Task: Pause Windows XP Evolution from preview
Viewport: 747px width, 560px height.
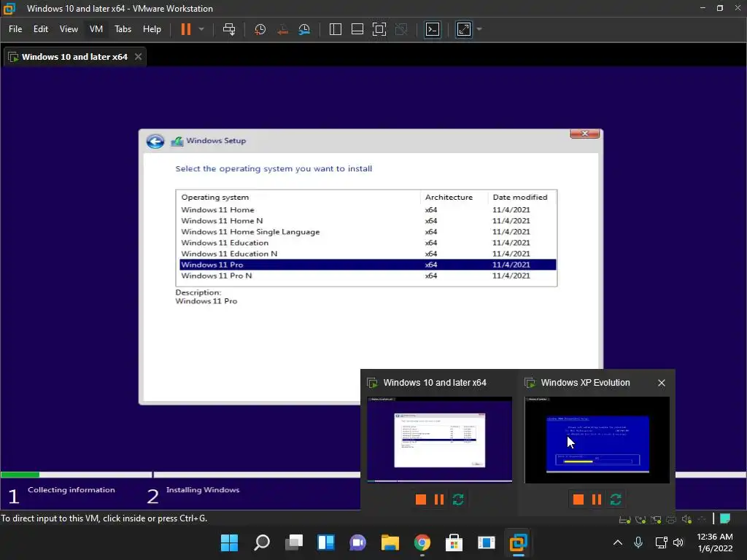Action: 597,499
